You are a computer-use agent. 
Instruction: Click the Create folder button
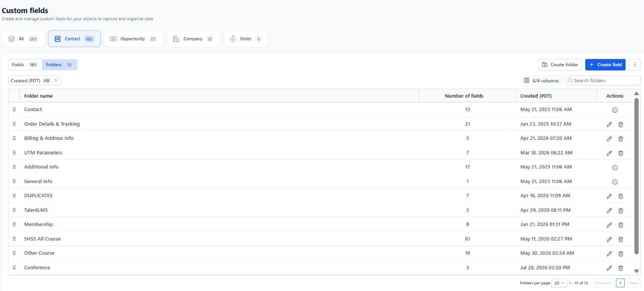(x=560, y=65)
